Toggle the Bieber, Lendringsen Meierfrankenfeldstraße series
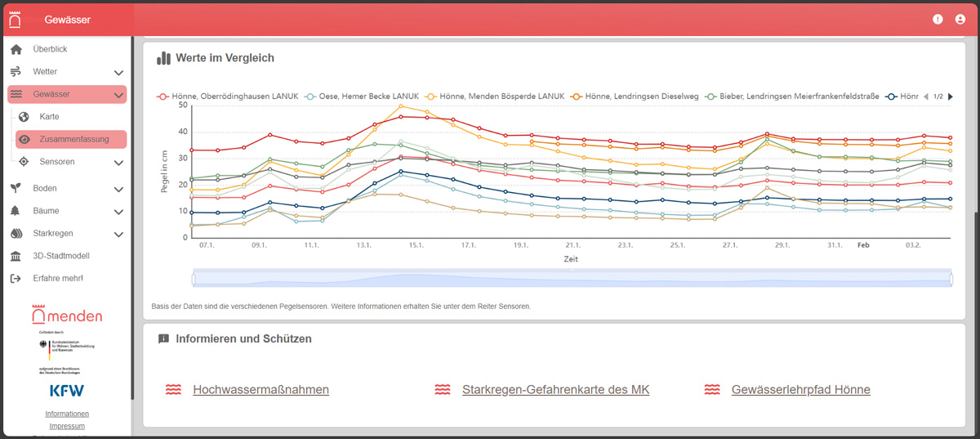 point(791,96)
